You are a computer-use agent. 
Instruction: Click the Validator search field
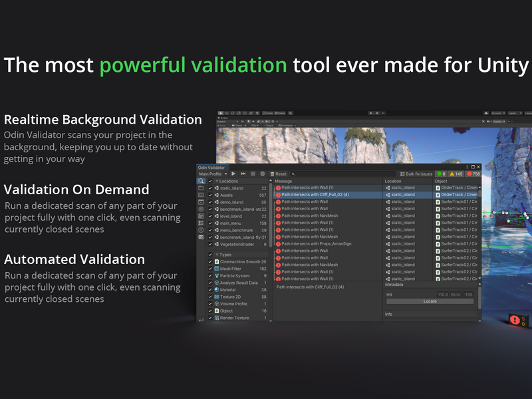[x=343, y=174]
